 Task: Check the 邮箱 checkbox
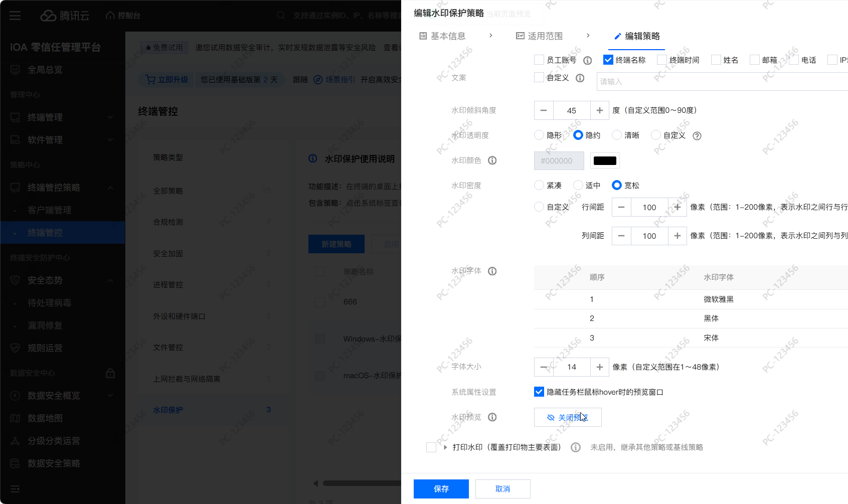pos(755,60)
